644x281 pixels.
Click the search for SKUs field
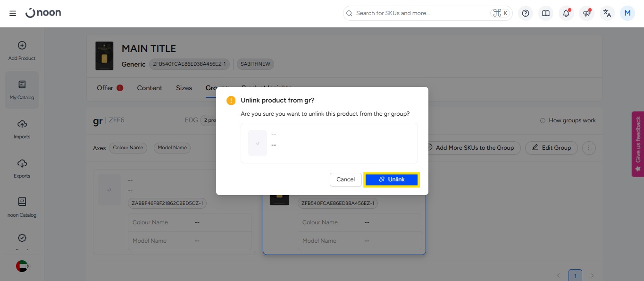point(420,13)
